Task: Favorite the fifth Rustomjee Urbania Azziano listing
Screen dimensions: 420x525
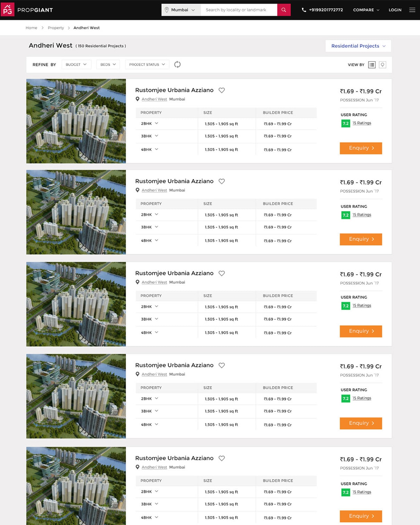Action: (221, 458)
